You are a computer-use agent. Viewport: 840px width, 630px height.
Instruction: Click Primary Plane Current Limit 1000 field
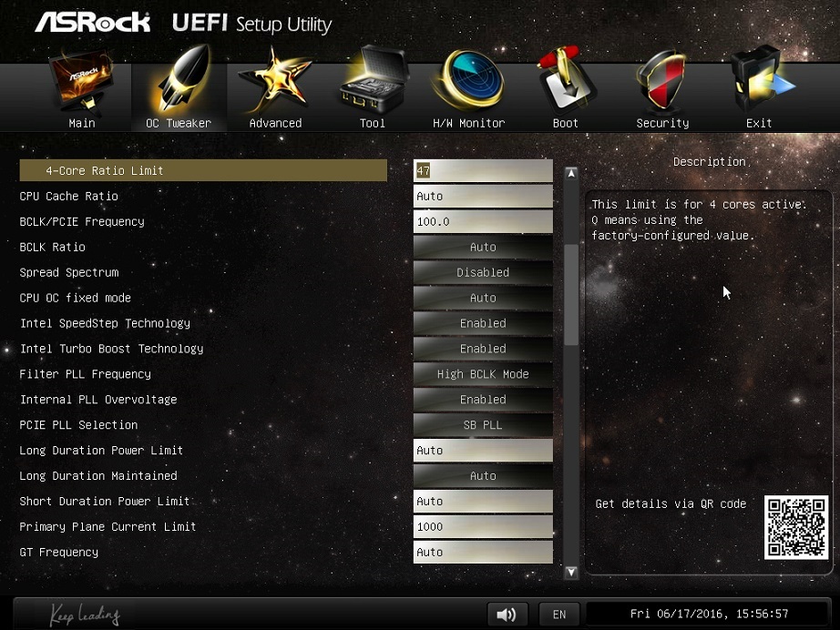pos(483,527)
